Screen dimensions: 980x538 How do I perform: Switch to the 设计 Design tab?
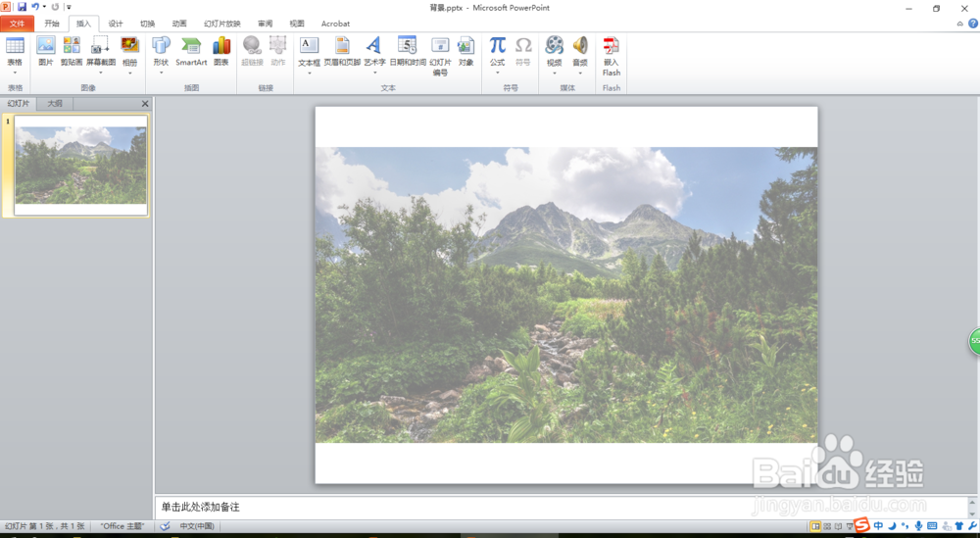[116, 24]
